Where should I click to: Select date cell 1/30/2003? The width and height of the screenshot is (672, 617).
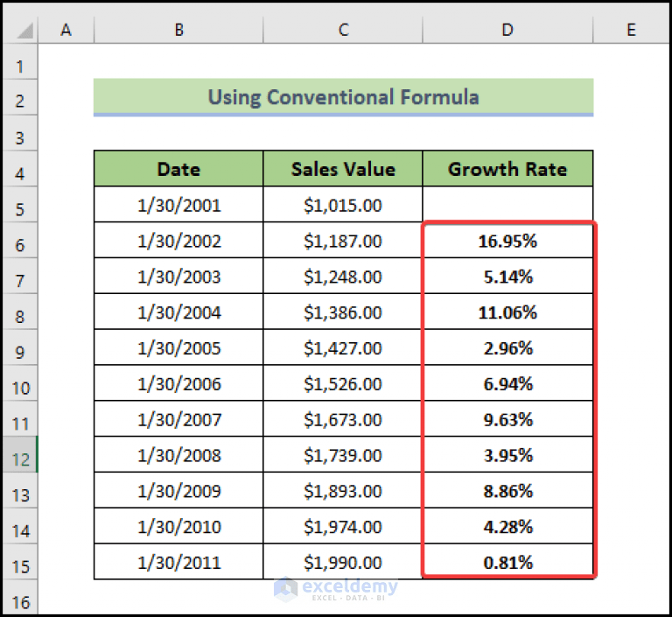tap(178, 277)
